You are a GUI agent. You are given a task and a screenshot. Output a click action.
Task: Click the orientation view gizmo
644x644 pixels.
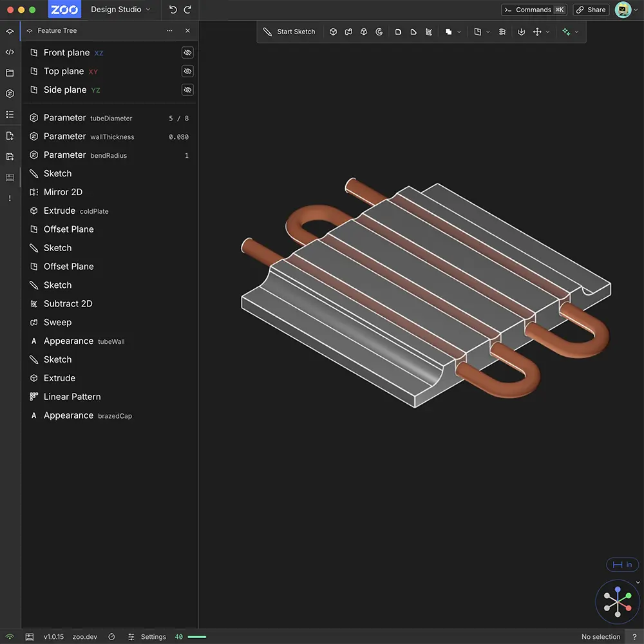[x=618, y=602]
